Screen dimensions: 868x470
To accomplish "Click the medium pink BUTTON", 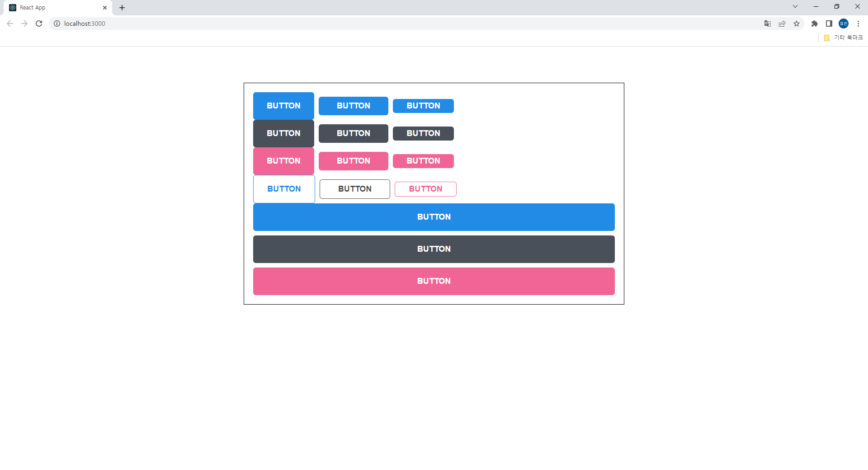I will 354,161.
